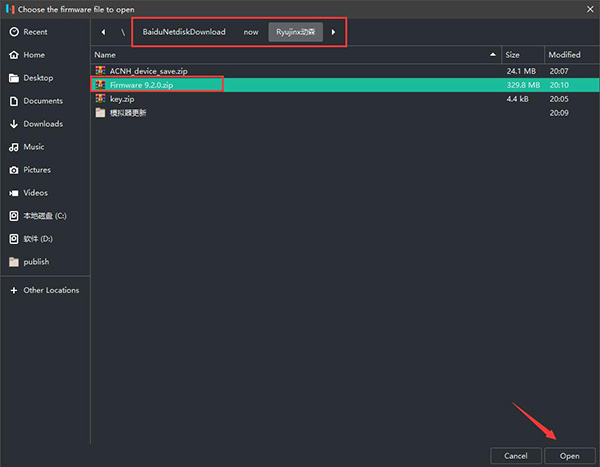Open Videos in the sidebar
Viewport: 600px width, 467px height.
tap(45, 193)
